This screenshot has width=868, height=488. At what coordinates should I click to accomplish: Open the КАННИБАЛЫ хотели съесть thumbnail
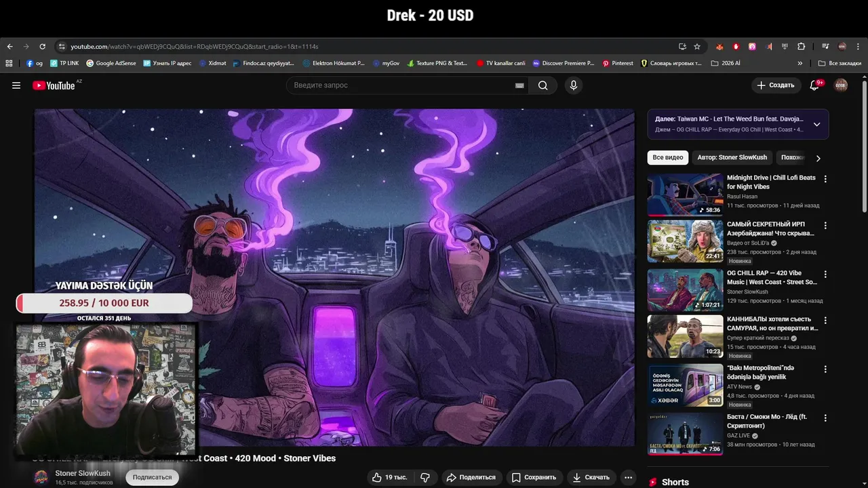[685, 336]
